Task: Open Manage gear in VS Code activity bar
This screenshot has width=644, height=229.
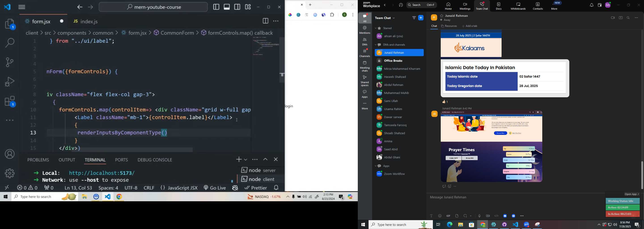Action: coord(10,173)
